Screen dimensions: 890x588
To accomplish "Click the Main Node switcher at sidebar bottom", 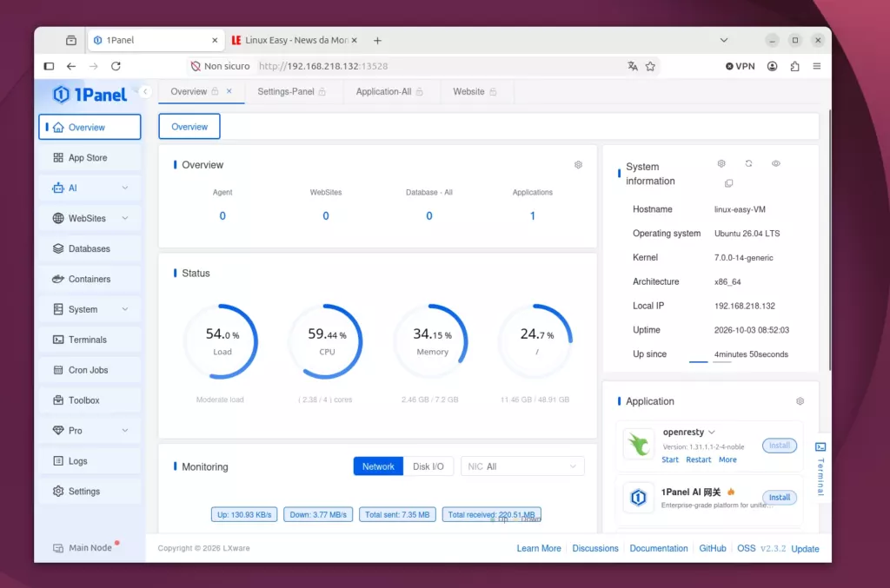I will tap(84, 548).
